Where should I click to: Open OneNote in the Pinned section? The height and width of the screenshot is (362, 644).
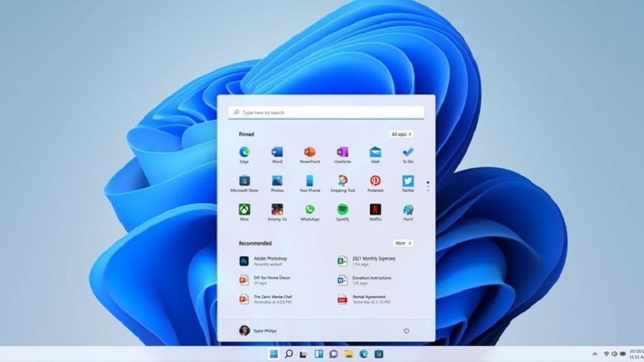pyautogui.click(x=343, y=155)
